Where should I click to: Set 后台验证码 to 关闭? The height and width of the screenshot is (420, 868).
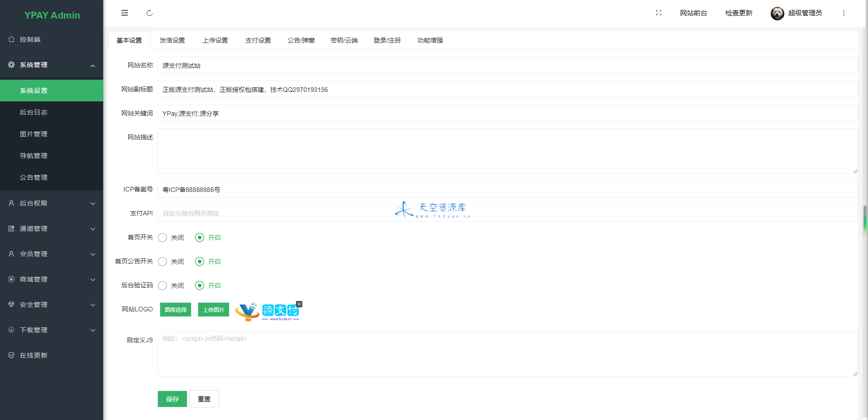click(162, 286)
